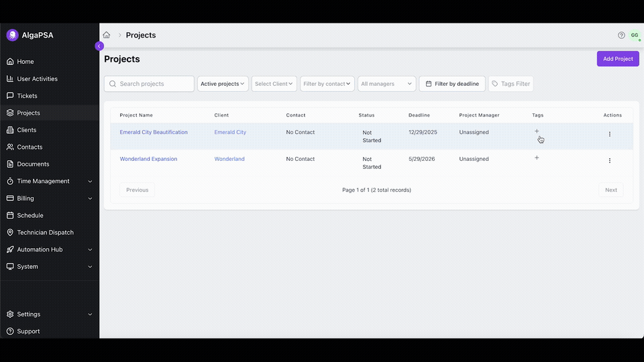Open the Wonderland Expansion project link

148,160
